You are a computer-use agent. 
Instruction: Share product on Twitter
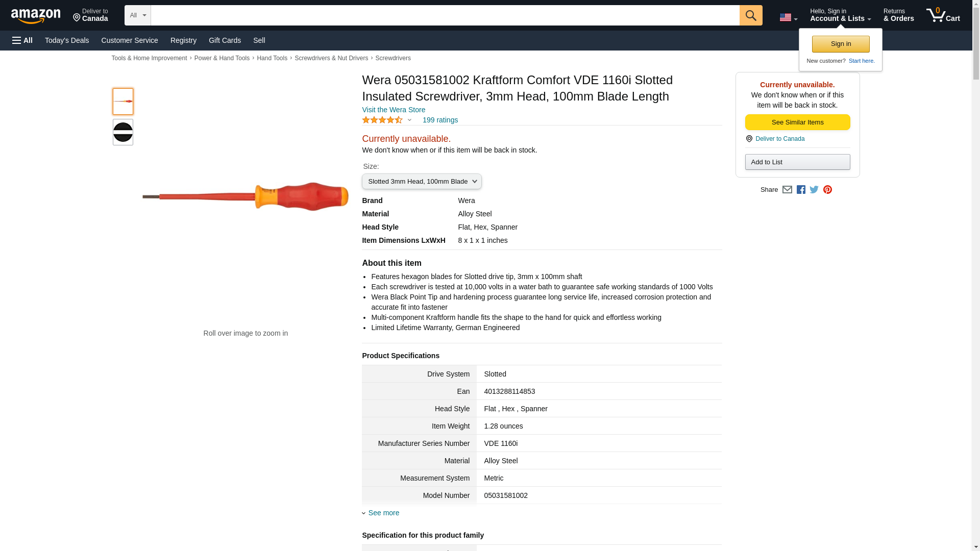[x=814, y=190]
